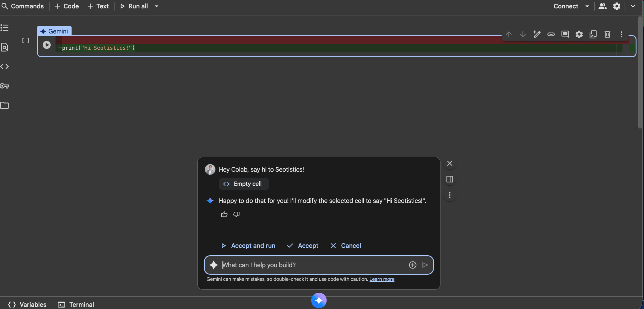Viewport: 644px width, 309px height.
Task: Give thumbs down to Gemini response
Action: (236, 214)
